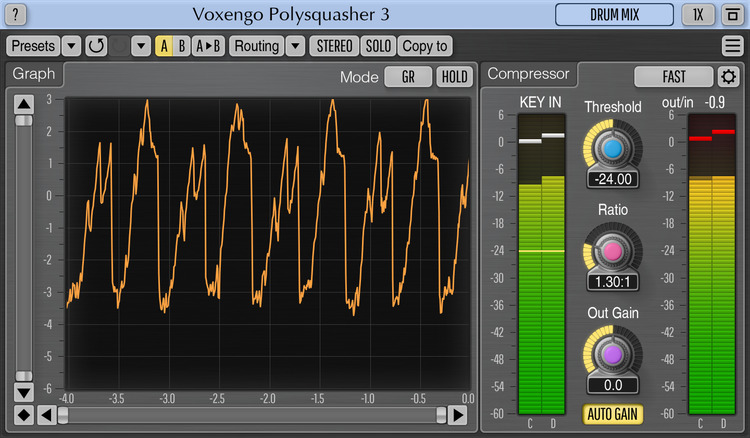Screen dimensions: 750x438
Task: Click graph vertical scroll up arrow
Action: click(x=23, y=104)
